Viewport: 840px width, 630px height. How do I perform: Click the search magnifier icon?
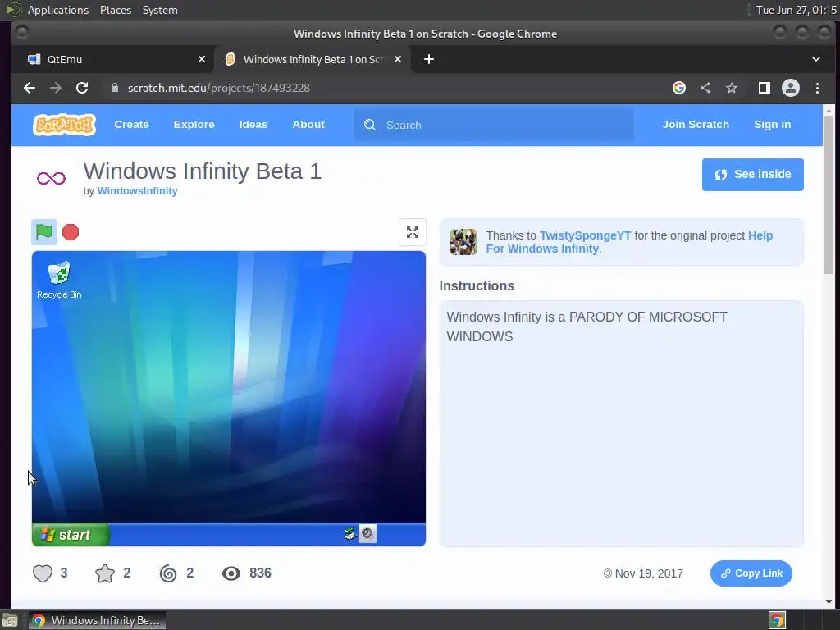coord(370,125)
